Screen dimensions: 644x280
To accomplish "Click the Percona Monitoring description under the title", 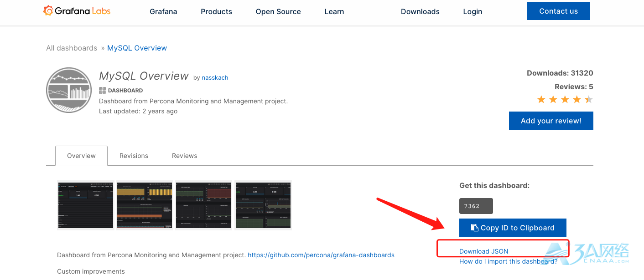I will pos(193,101).
